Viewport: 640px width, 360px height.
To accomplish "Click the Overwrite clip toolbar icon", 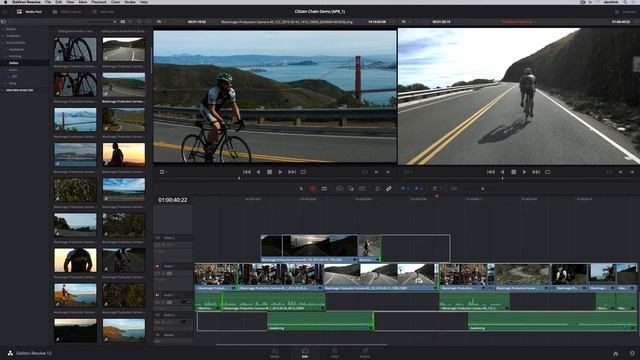I will point(351,189).
